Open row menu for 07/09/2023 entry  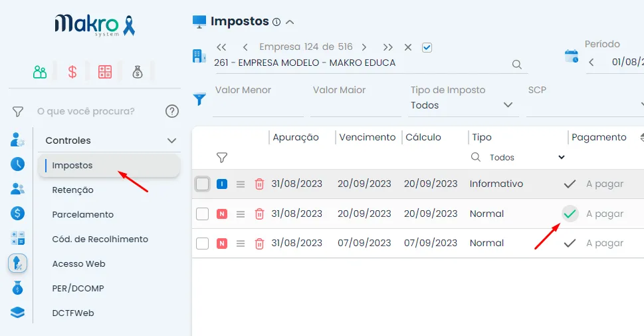click(241, 244)
